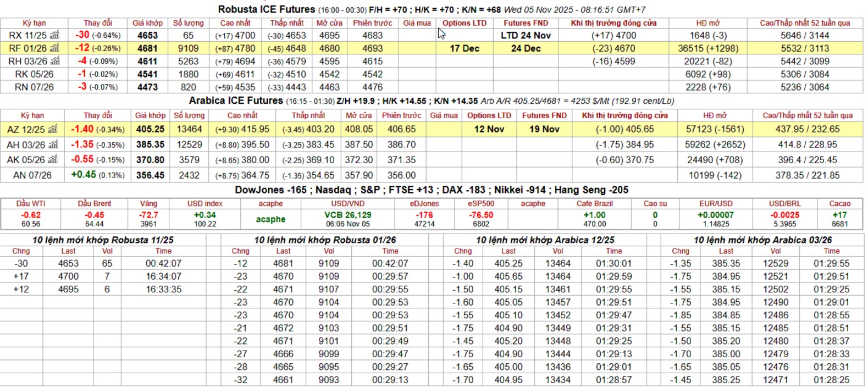Open the chart icon for RF 01/26
Image resolution: width=868 pixels, height=388 pixels.
coord(54,48)
